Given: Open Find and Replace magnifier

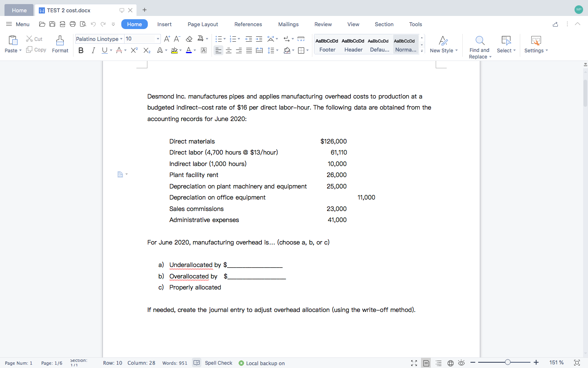Looking at the screenshot, I should pyautogui.click(x=480, y=40).
